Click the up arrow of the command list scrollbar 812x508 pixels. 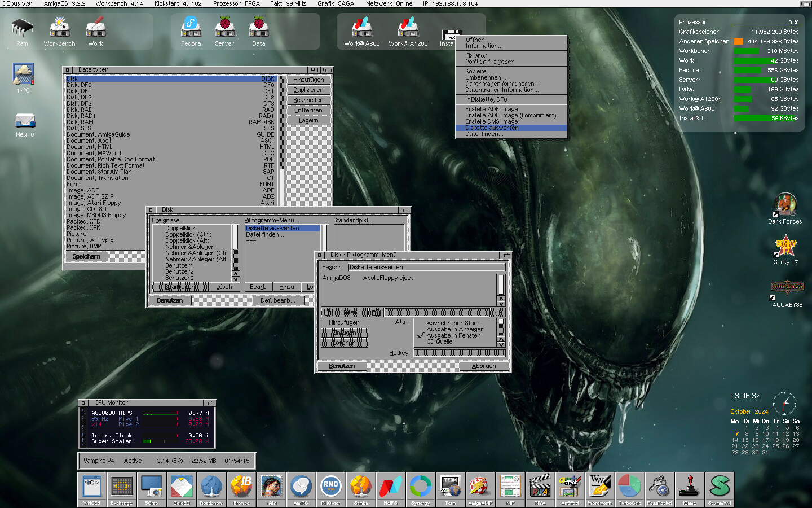pyautogui.click(x=501, y=298)
